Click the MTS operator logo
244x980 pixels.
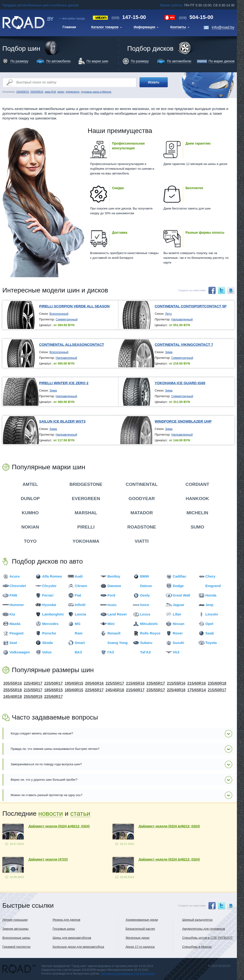(x=170, y=18)
